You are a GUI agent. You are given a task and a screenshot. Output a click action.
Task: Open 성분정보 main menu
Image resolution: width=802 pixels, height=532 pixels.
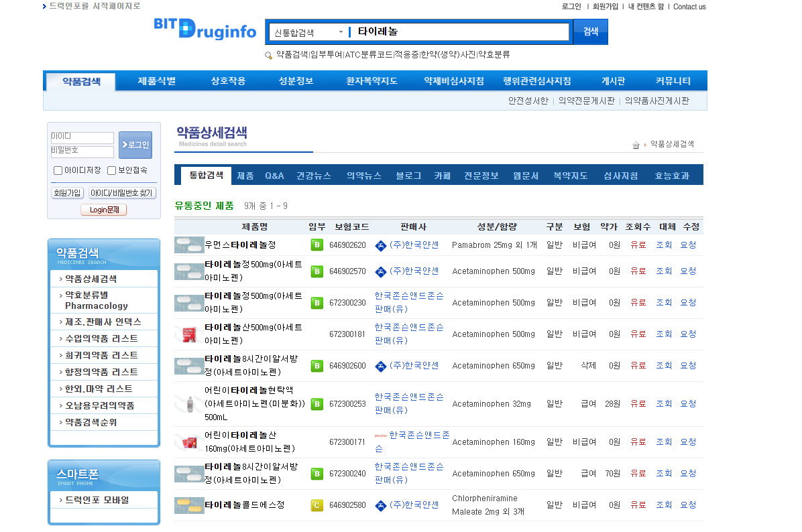coord(296,81)
